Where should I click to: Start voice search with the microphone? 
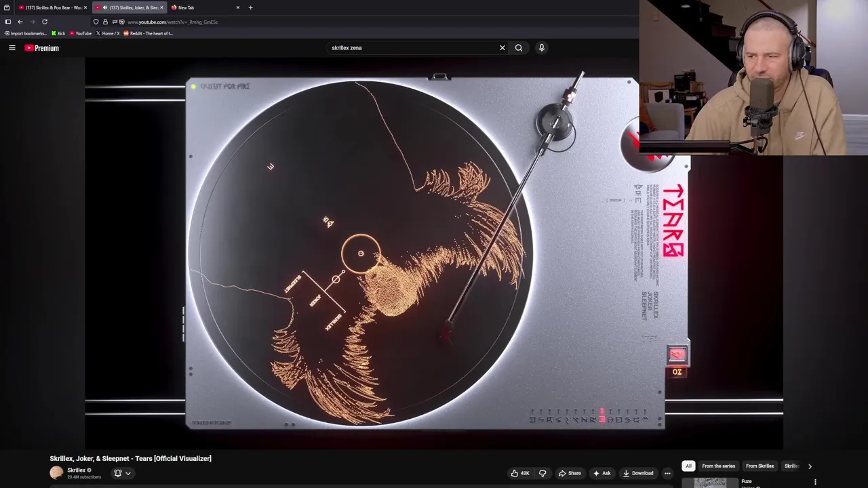pyautogui.click(x=541, y=48)
